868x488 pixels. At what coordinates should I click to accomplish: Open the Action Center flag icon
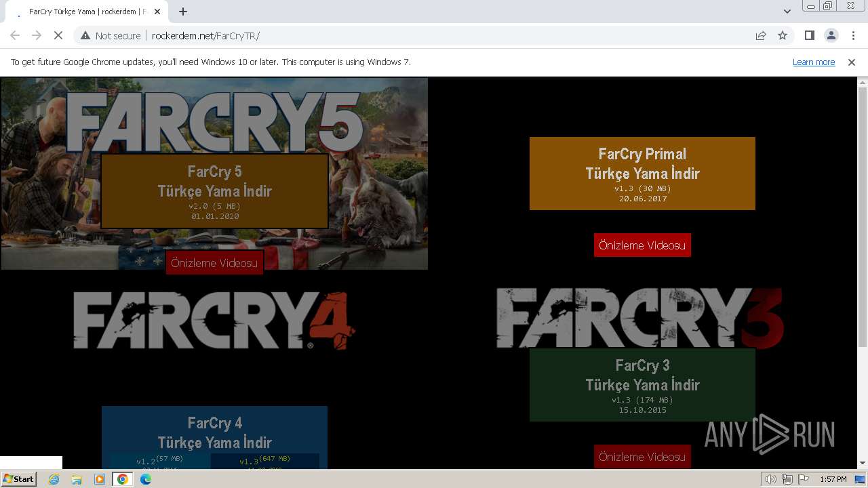click(x=804, y=479)
